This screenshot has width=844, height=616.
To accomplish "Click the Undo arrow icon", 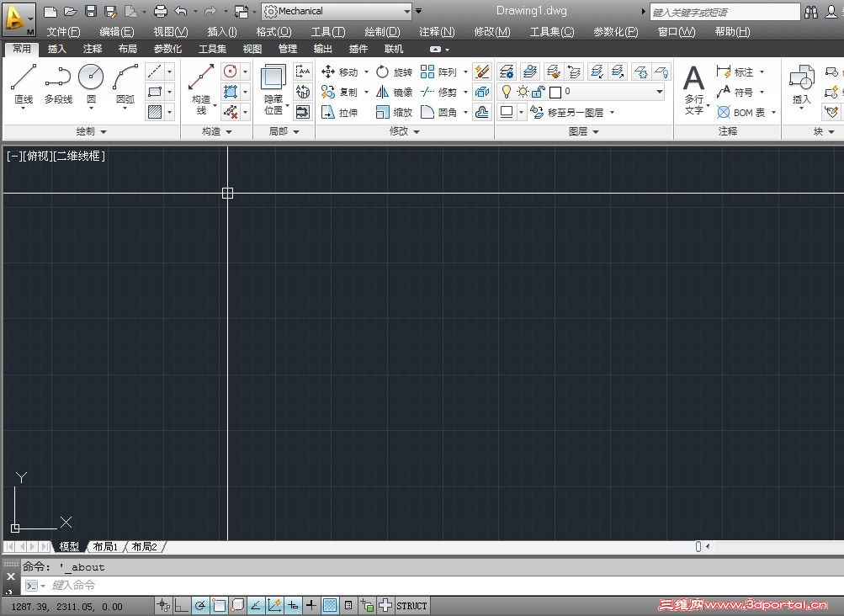I will [x=181, y=11].
